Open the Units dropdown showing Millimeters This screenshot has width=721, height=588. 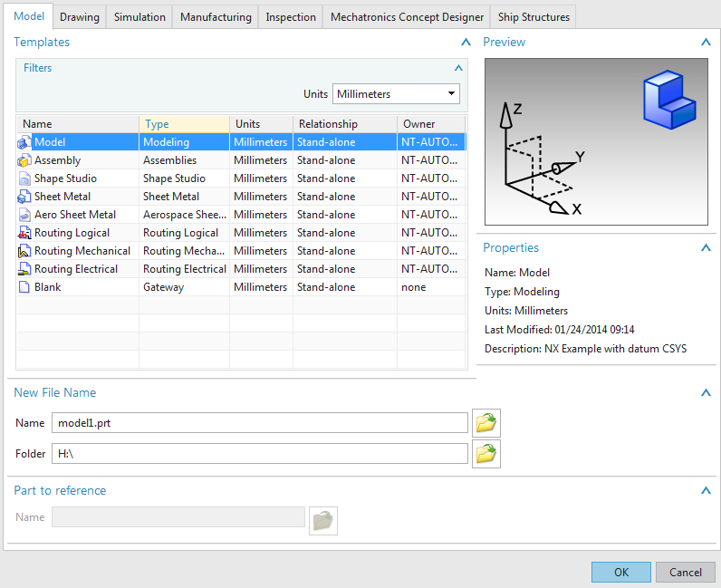pos(396,94)
